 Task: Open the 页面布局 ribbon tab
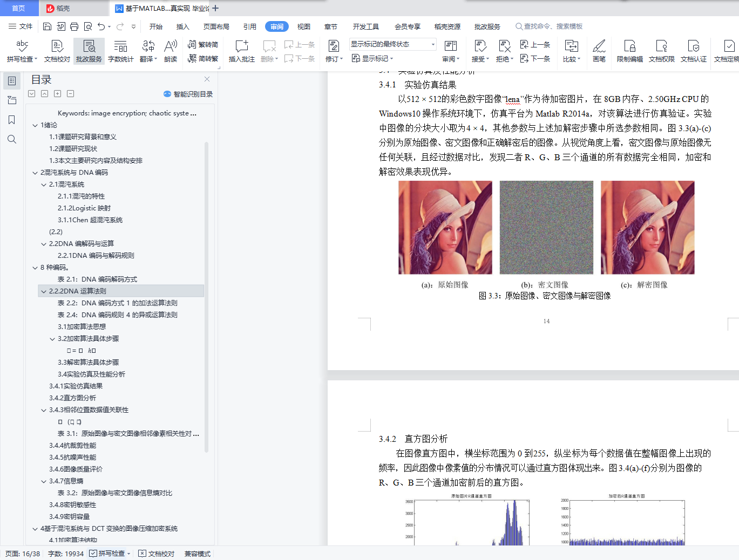click(x=216, y=26)
